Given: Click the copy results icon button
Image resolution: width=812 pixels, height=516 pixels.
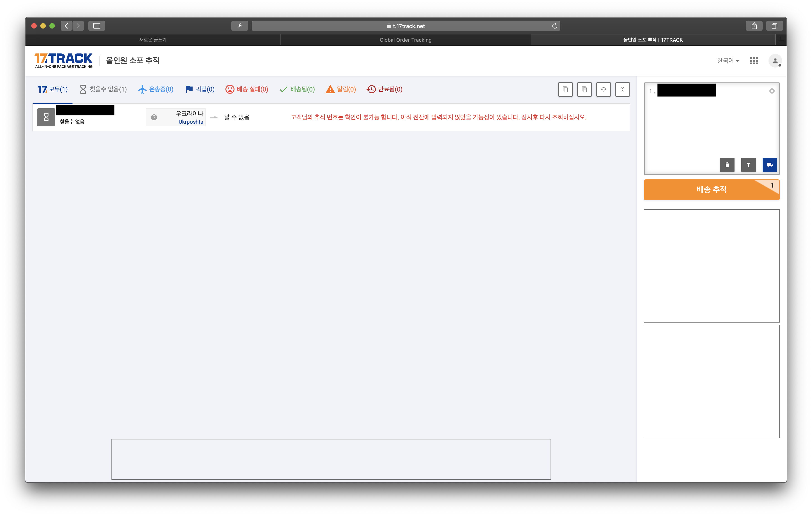Looking at the screenshot, I should point(565,89).
